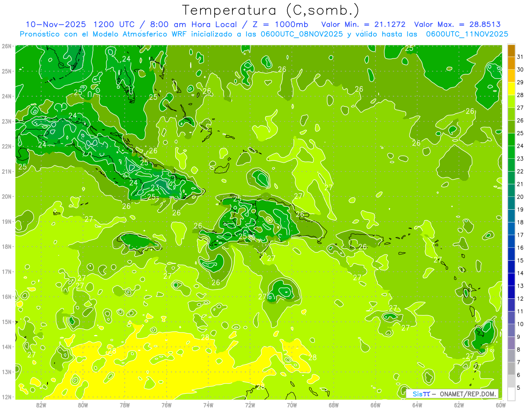Click the "70W" longitude axis label
The width and height of the screenshot is (532, 411).
[x=292, y=405]
